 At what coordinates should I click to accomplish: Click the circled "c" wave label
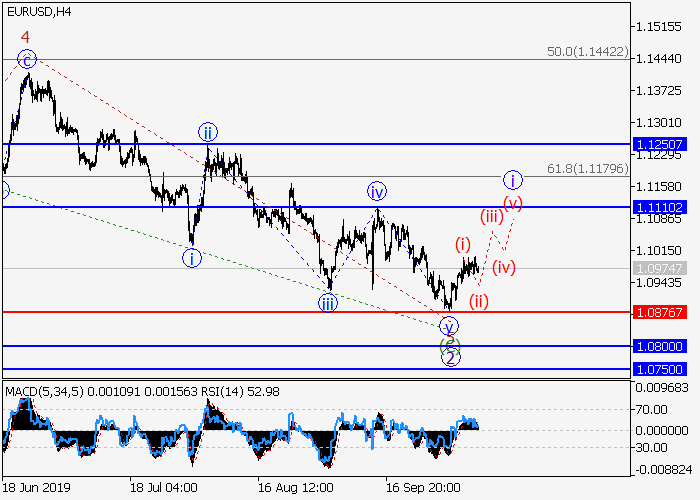tap(28, 59)
